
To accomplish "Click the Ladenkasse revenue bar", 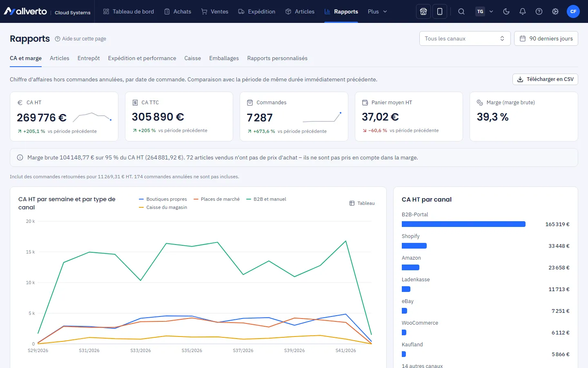I will [406, 289].
